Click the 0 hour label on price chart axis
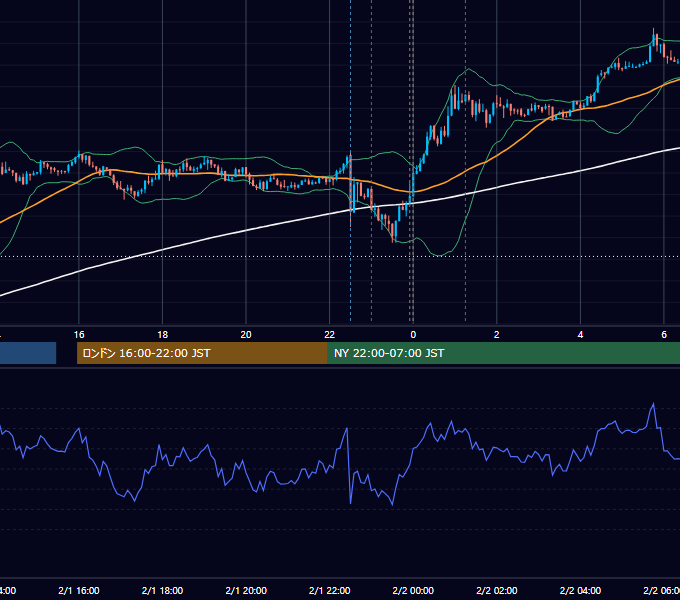The image size is (680, 600). pos(413,335)
